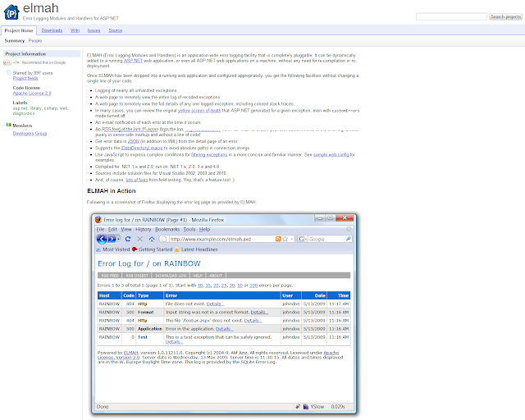Screen dimensions: 525x420
Task: Open the View menu in Firefox
Action: coord(126,230)
